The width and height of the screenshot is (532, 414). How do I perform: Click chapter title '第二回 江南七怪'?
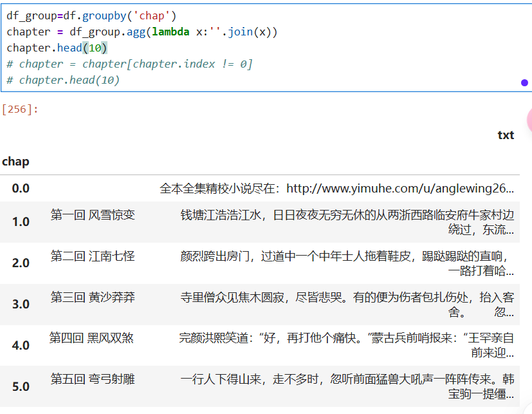93,256
